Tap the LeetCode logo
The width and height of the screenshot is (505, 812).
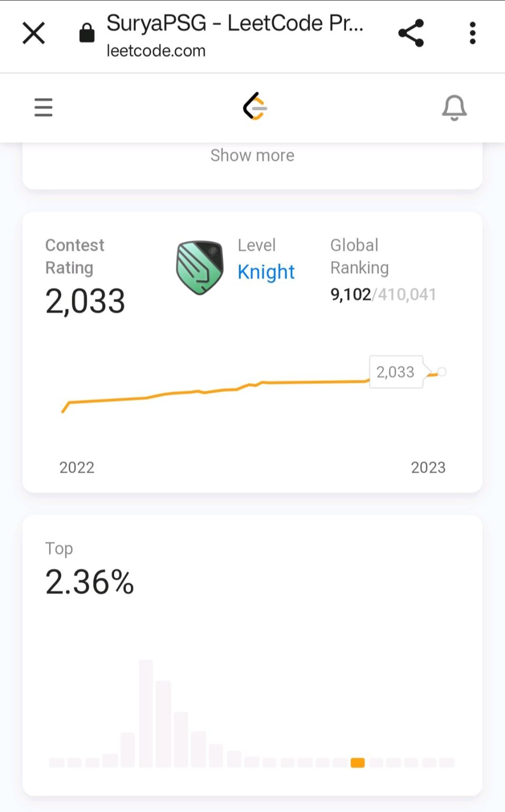pyautogui.click(x=255, y=106)
